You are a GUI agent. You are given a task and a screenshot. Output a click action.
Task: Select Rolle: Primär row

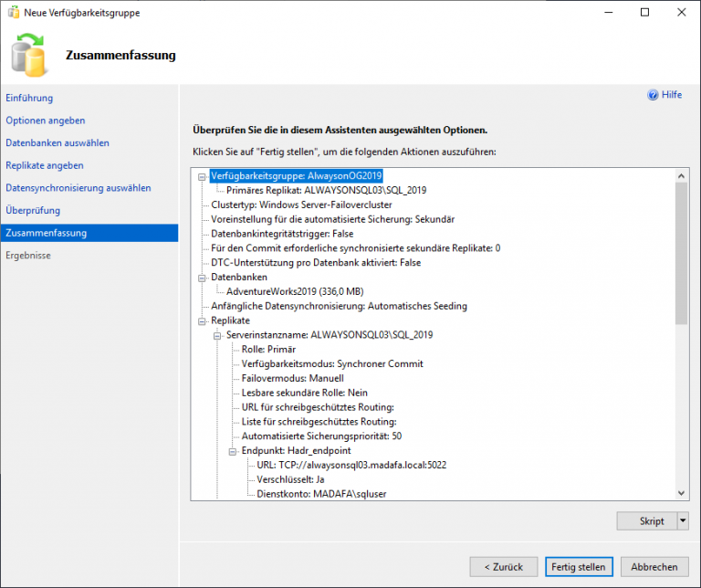point(268,349)
